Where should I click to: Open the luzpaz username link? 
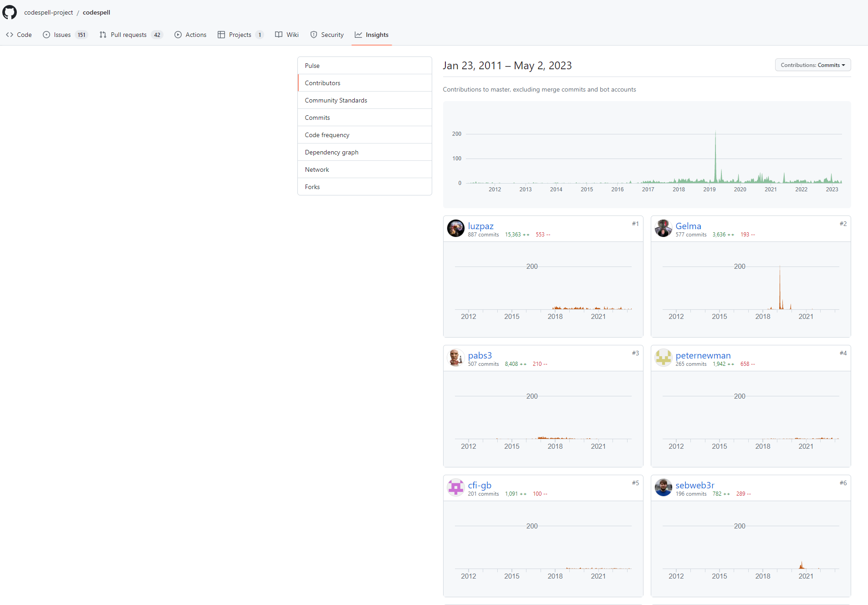click(480, 226)
